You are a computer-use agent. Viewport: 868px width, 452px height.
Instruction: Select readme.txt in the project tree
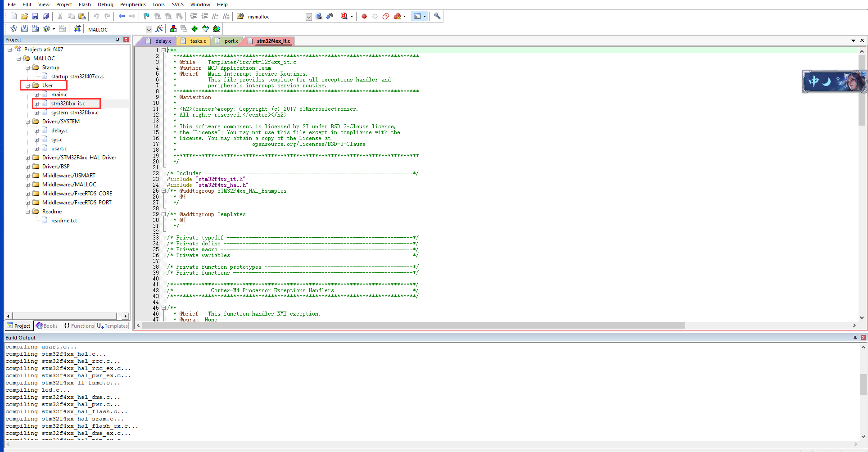click(63, 220)
